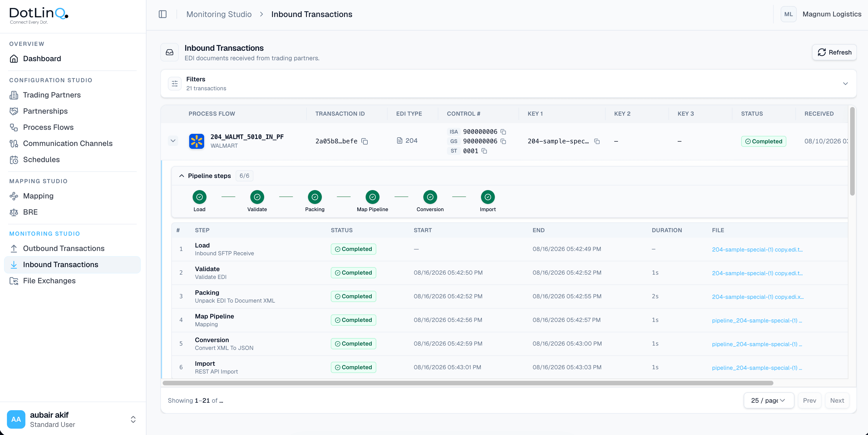Click the Import pipeline step circle

click(488, 197)
